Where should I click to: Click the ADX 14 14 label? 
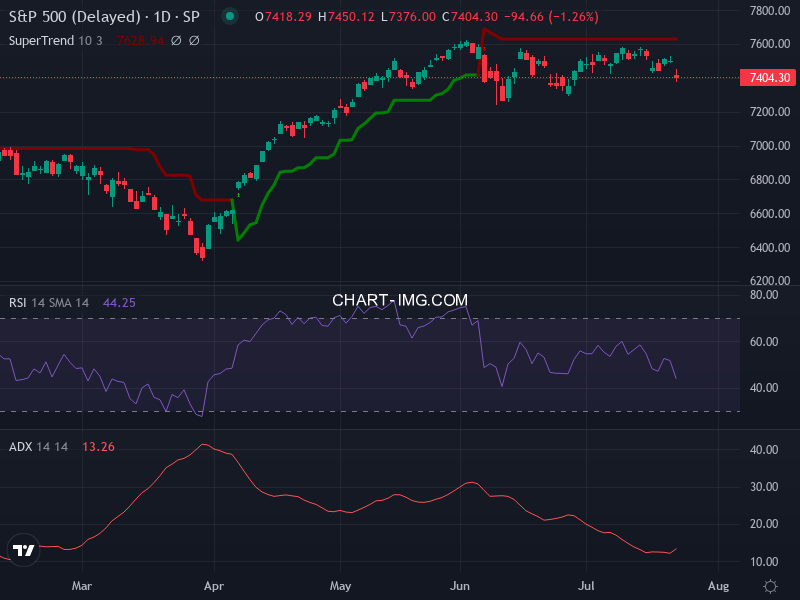[x=38, y=447]
